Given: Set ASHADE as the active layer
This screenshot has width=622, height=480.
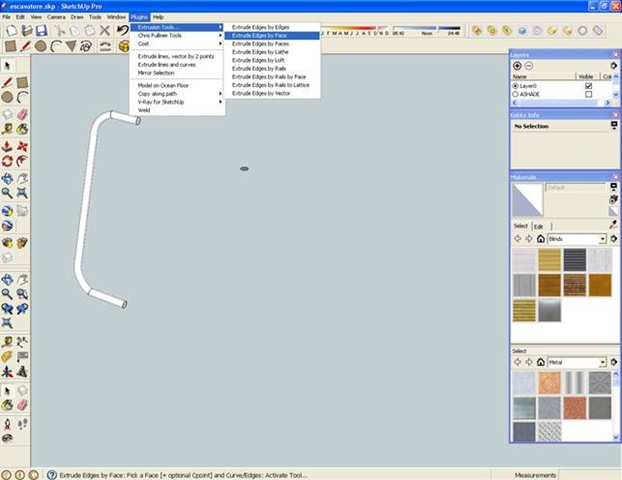Looking at the screenshot, I should (515, 96).
